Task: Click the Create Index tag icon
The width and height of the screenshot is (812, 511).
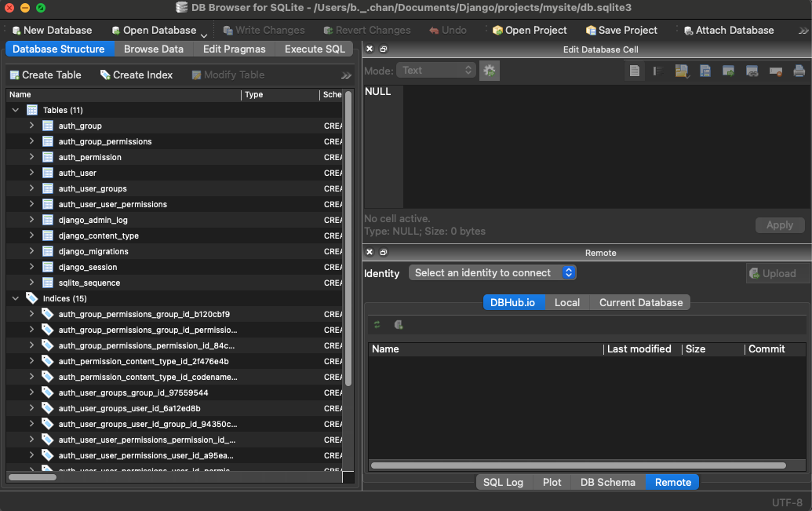Action: pyautogui.click(x=105, y=75)
